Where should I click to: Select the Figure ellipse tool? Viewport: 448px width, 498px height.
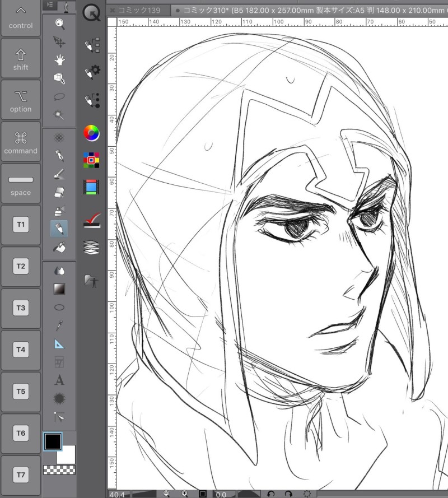tap(59, 308)
